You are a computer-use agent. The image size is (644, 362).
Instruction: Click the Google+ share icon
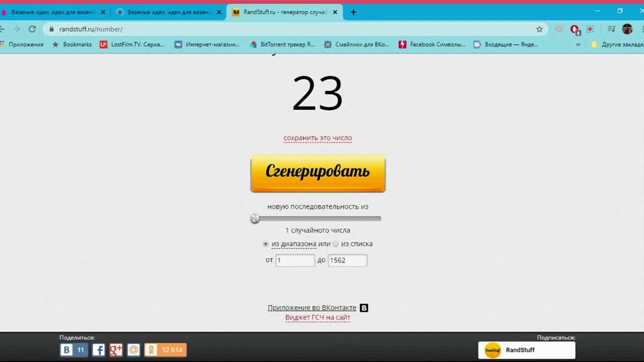point(115,349)
